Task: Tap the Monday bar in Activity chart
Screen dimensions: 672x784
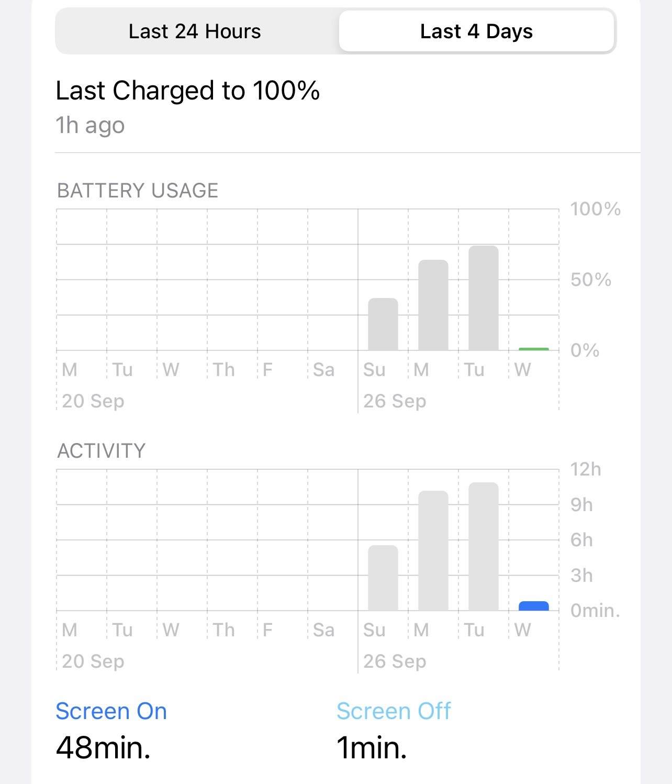Action: coord(433,550)
